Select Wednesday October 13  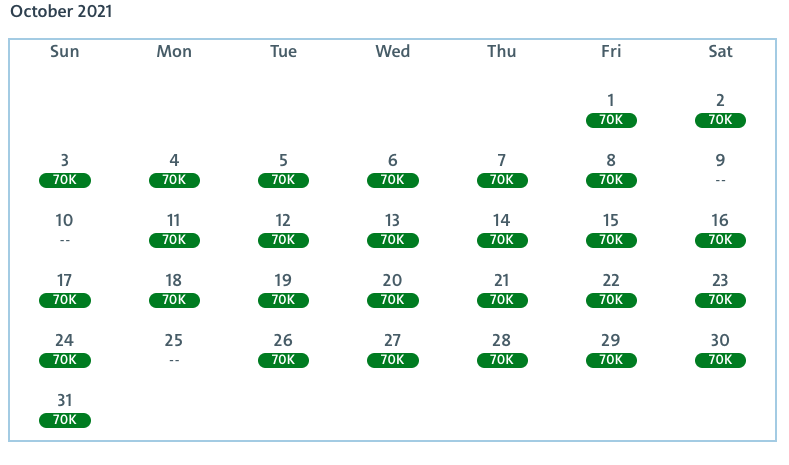392,230
